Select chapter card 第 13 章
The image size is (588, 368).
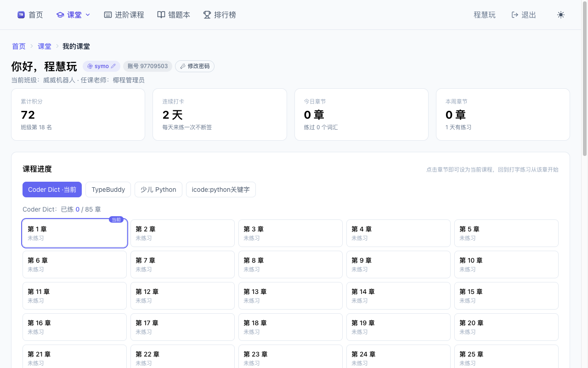[x=290, y=296]
